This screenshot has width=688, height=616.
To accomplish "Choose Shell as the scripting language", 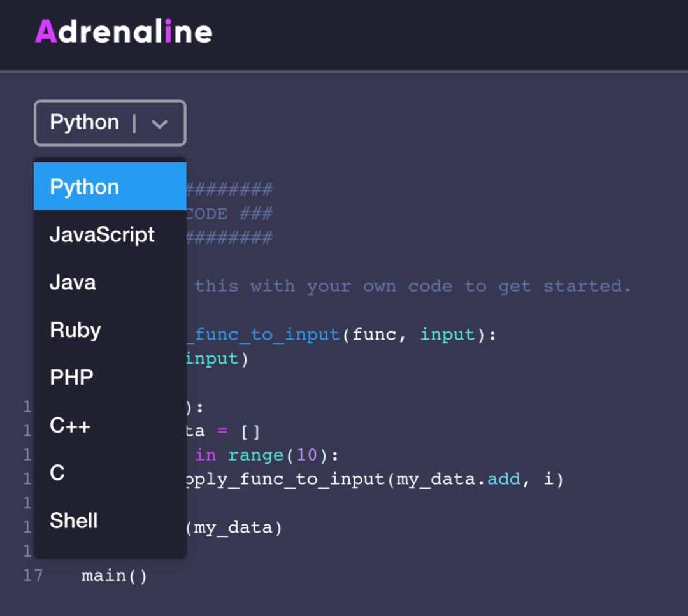I will [73, 520].
